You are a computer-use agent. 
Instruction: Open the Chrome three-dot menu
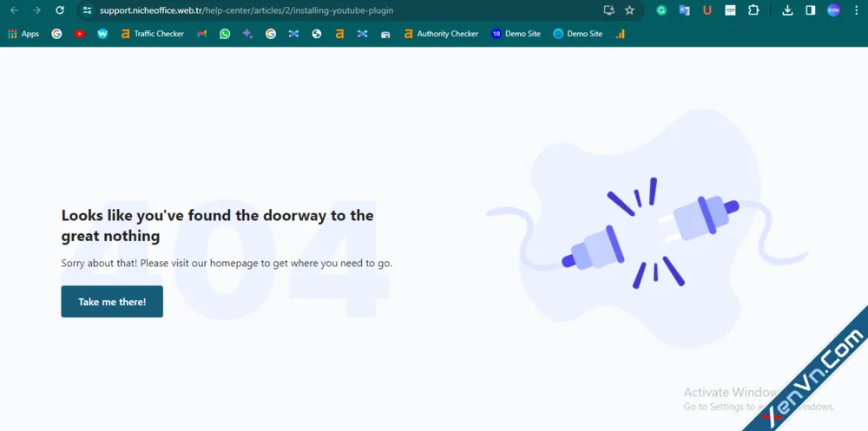click(x=856, y=10)
